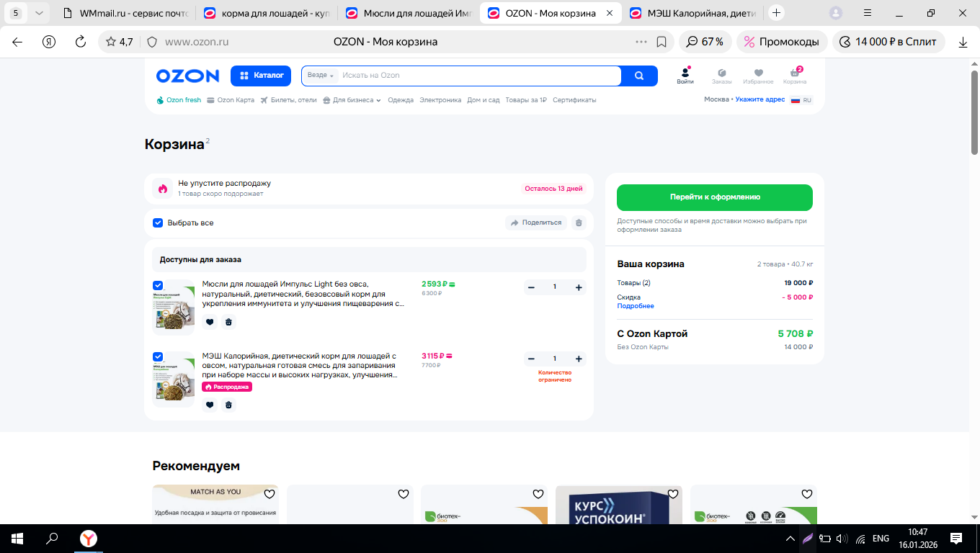Click the Перейти к оформлению button
This screenshot has width=980, height=553.
pos(715,197)
